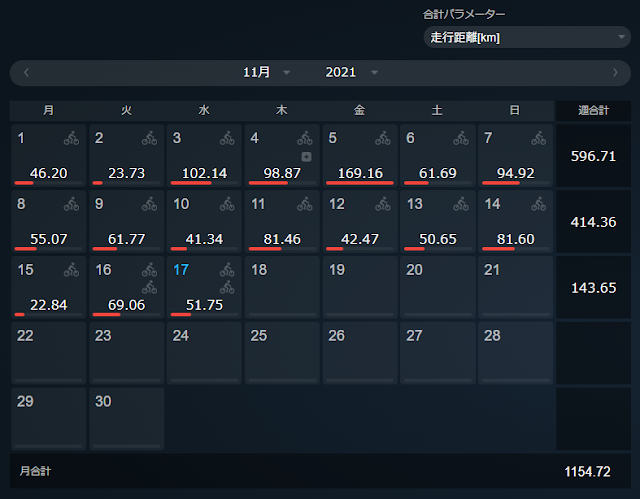Click the cycling icon on day 15

pyautogui.click(x=71, y=270)
